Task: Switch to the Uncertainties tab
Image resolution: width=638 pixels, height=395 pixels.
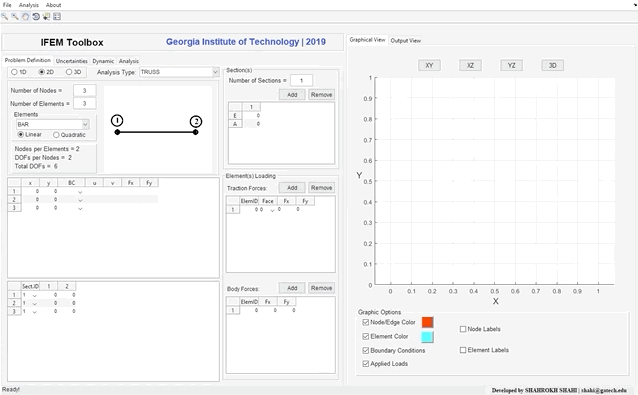Action: [72, 61]
